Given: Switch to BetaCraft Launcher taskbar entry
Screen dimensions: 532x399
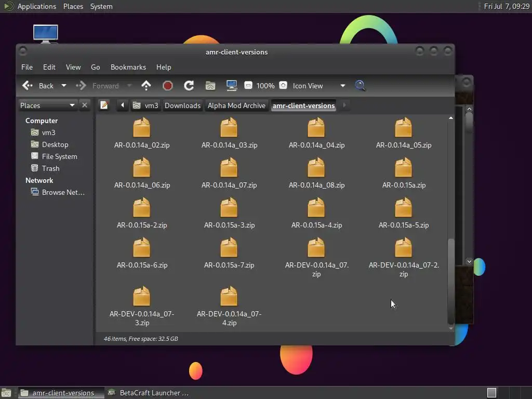Looking at the screenshot, I should (x=148, y=393).
